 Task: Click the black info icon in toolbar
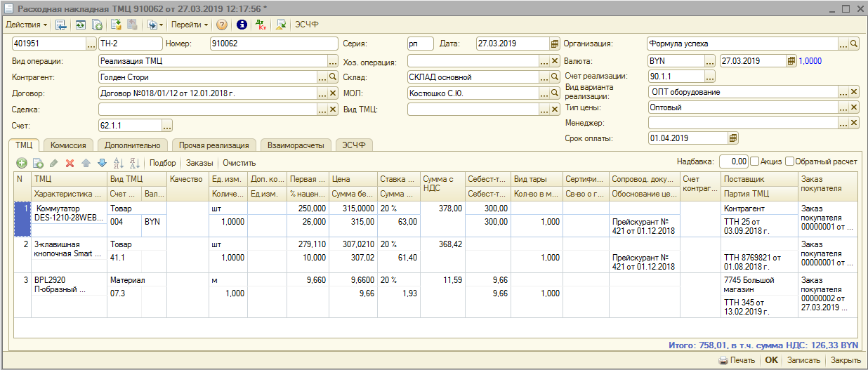click(242, 25)
